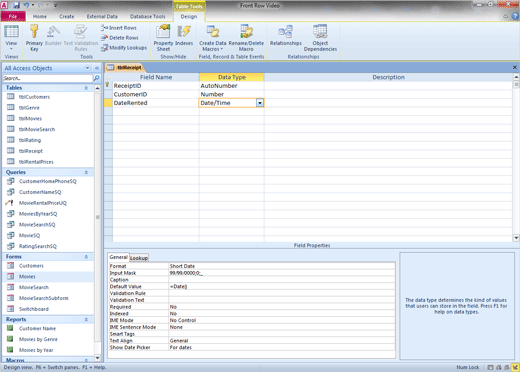Select the Design ribbon tab

pyautogui.click(x=189, y=16)
